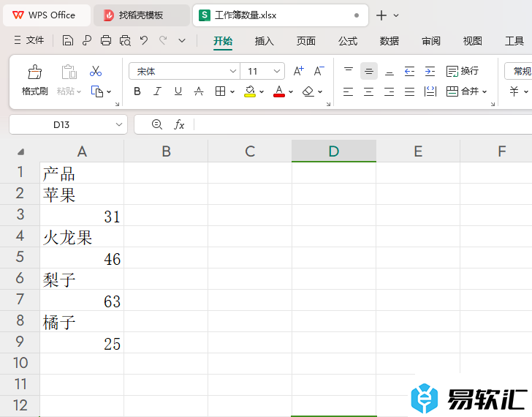The width and height of the screenshot is (532, 417).
Task: Open Merge cells dropdown arrow
Action: pos(484,91)
